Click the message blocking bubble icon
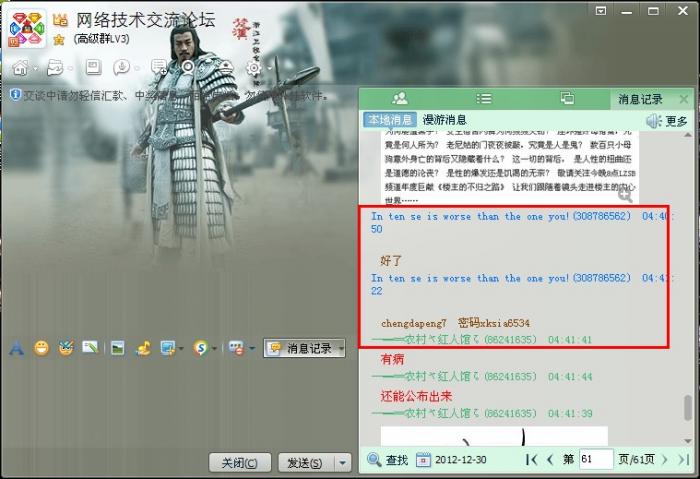Viewport: 700px width, 479px height. pos(236,348)
